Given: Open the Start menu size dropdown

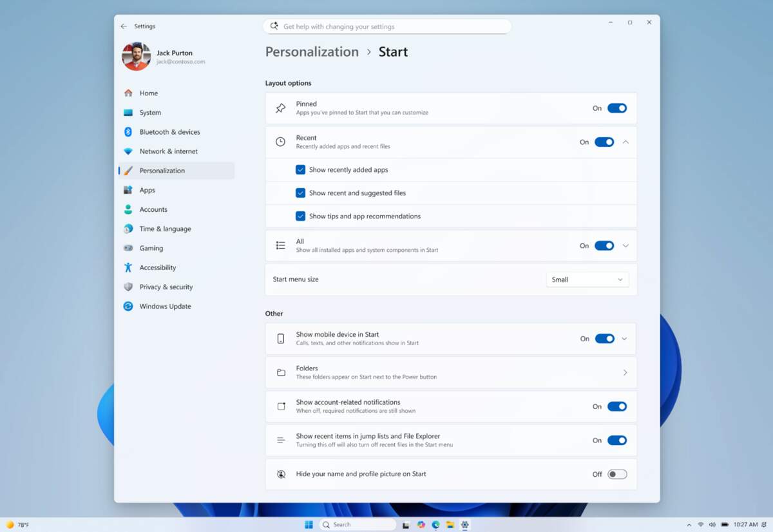Looking at the screenshot, I should tap(587, 280).
